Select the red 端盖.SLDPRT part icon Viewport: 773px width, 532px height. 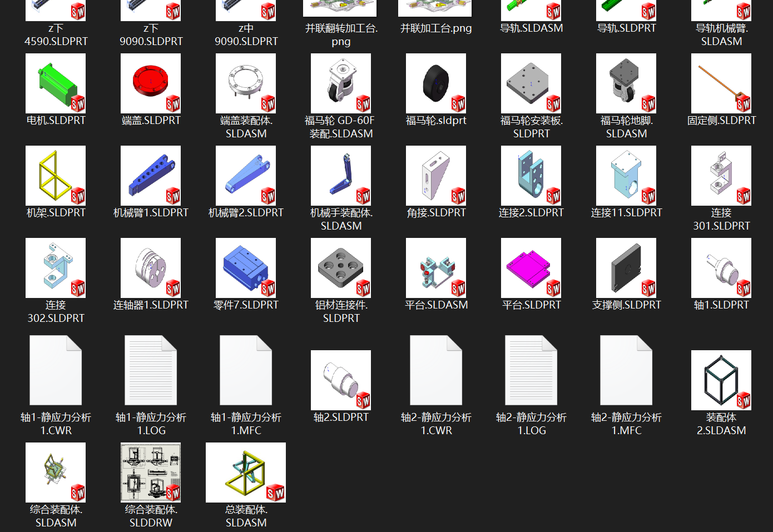(x=151, y=83)
